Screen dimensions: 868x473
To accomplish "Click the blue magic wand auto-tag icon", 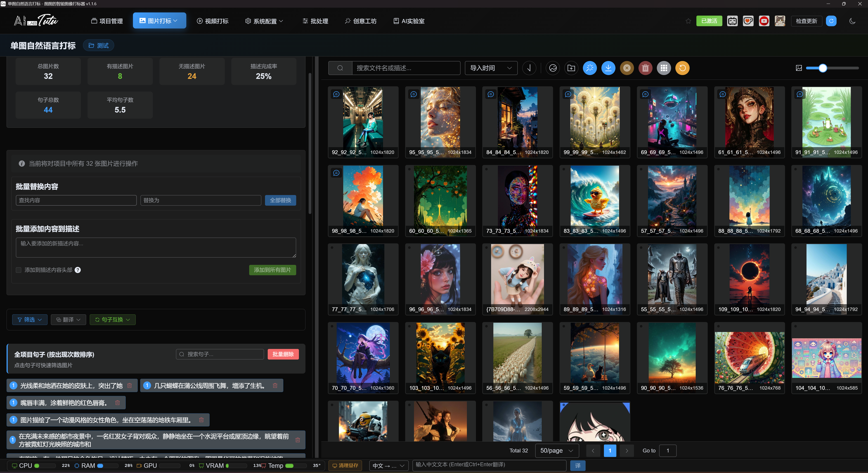I will coord(590,68).
